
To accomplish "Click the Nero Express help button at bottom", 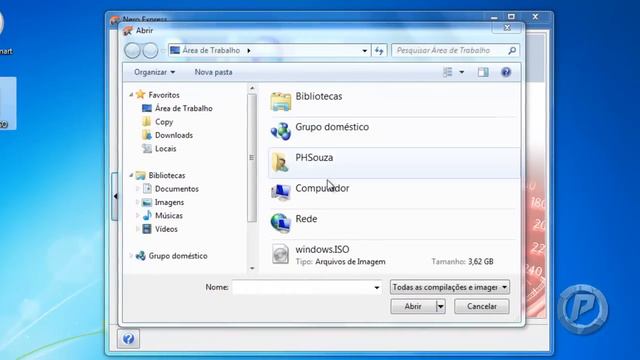I will pos(129,339).
